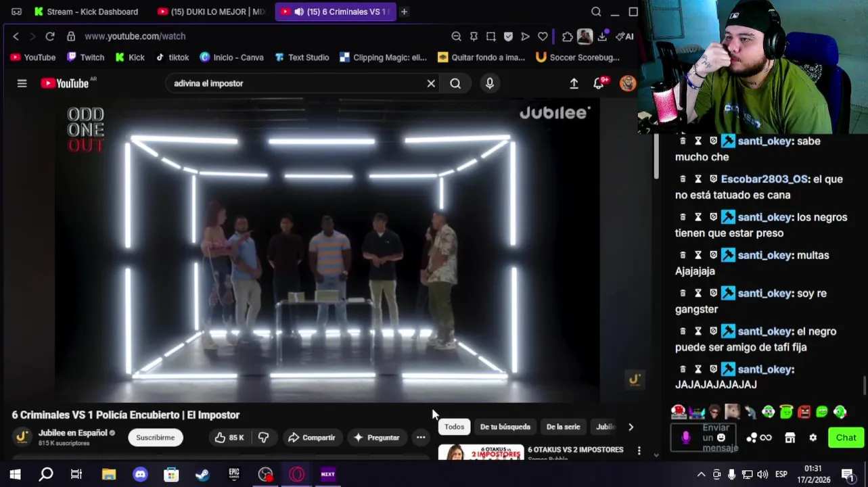868x487 pixels.
Task: Switch to the Stream - Kick Dashboard tab
Action: pos(86,11)
